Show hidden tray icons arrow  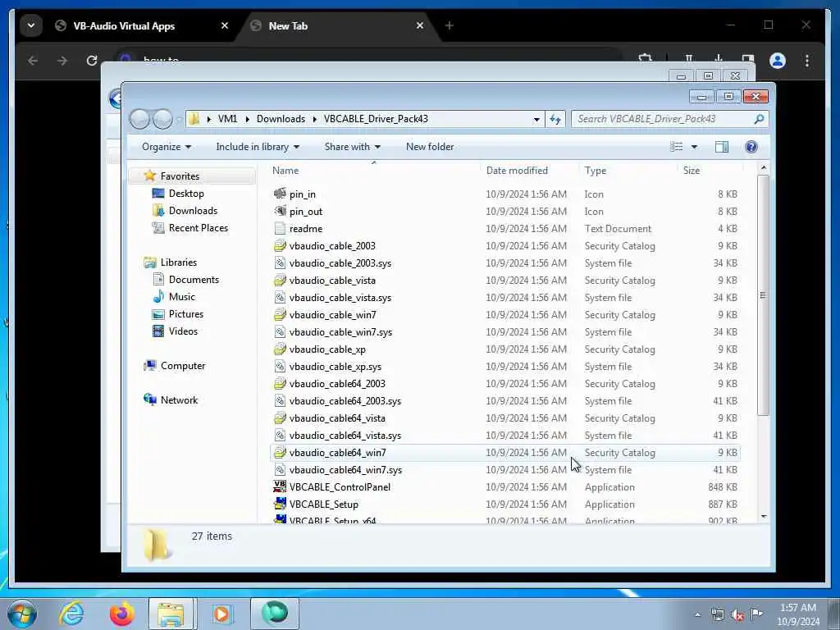click(697, 614)
